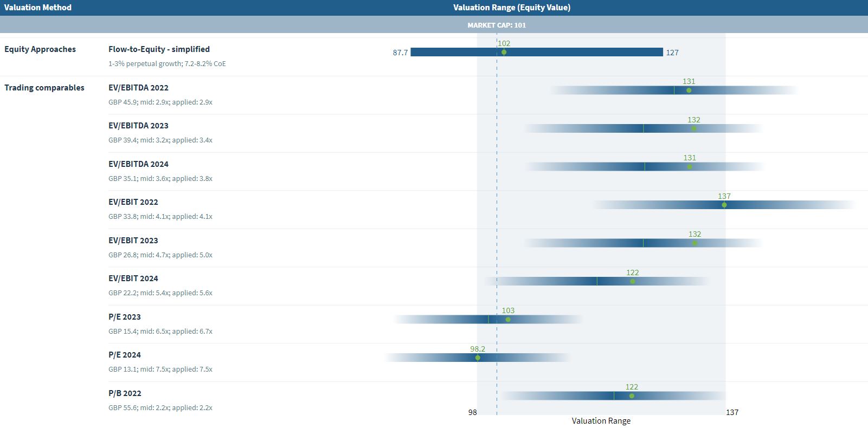The height and width of the screenshot is (428, 868).
Task: Click the Valuation Range axis label
Action: 601,421
